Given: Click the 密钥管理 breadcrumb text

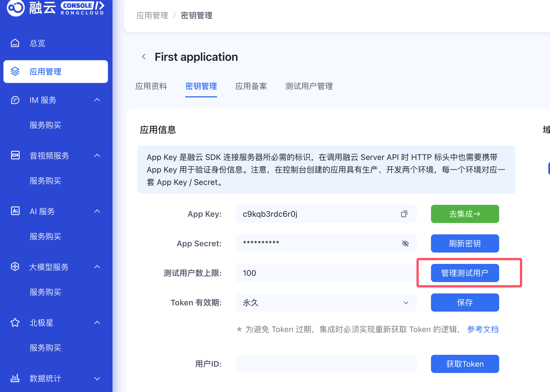Looking at the screenshot, I should pyautogui.click(x=197, y=15).
